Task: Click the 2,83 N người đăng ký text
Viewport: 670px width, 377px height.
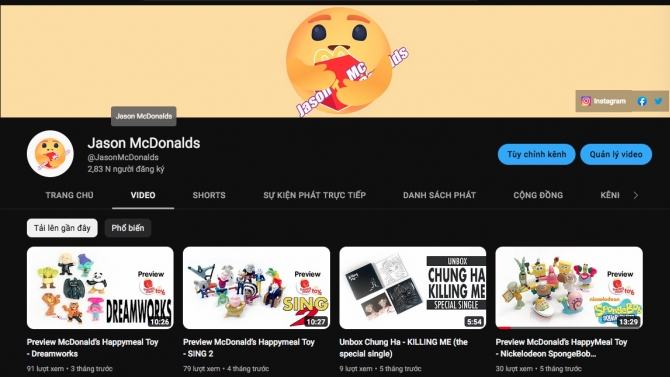Action: tap(126, 169)
